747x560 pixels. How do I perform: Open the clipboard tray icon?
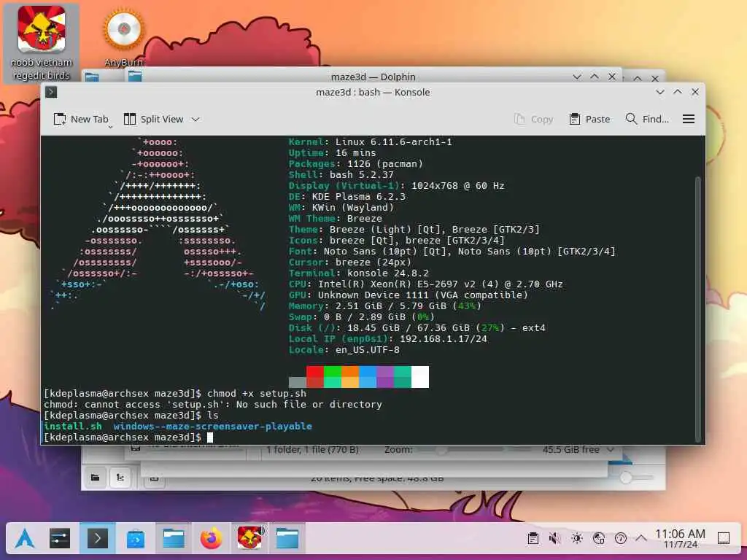tap(533, 539)
